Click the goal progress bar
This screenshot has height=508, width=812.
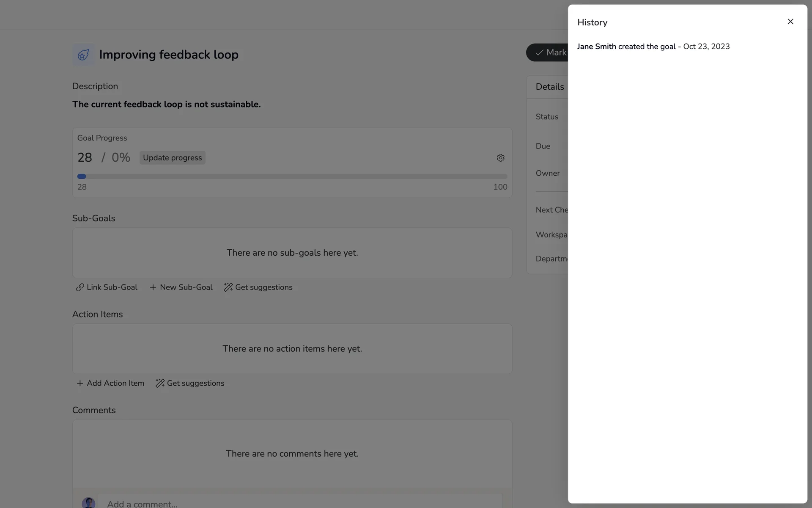click(292, 177)
